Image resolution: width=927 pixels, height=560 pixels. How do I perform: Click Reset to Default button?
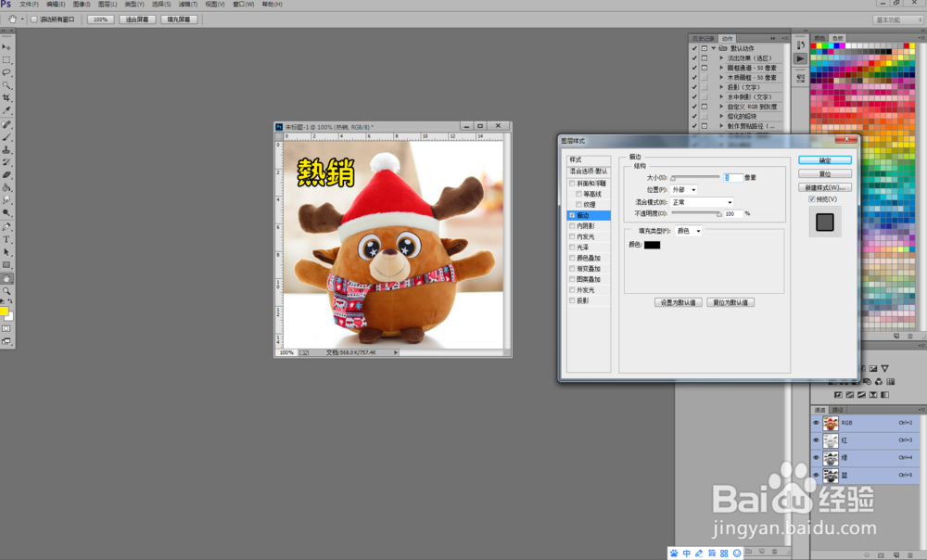point(730,302)
